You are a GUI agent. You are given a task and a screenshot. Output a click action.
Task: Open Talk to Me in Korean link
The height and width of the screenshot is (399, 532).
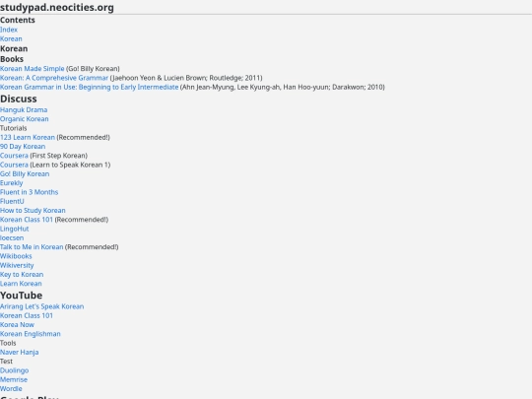pyautogui.click(x=32, y=247)
